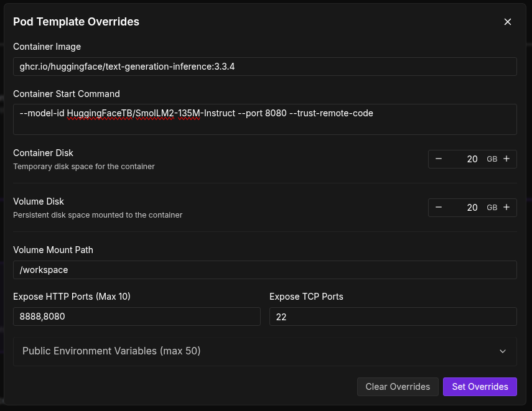This screenshot has height=411, width=532.
Task: Select the Volume Disk value of 20
Action: click(x=472, y=208)
